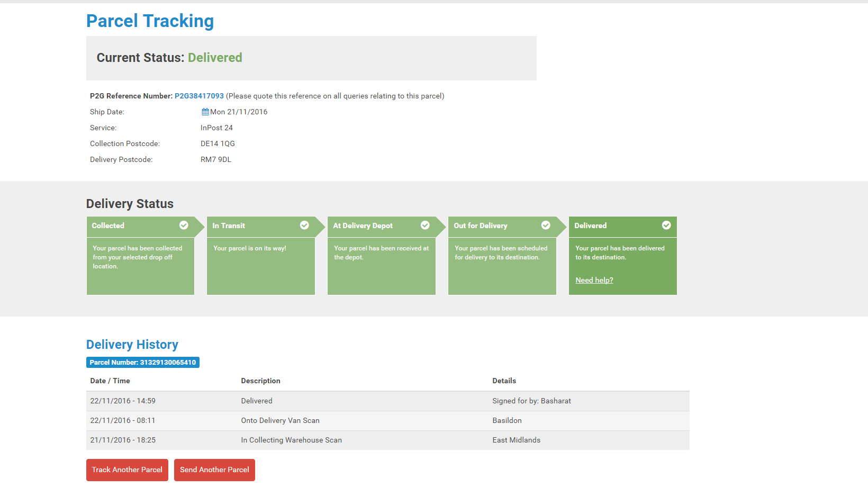The height and width of the screenshot is (496, 868).
Task: Click the Delivery History heading
Action: [132, 345]
